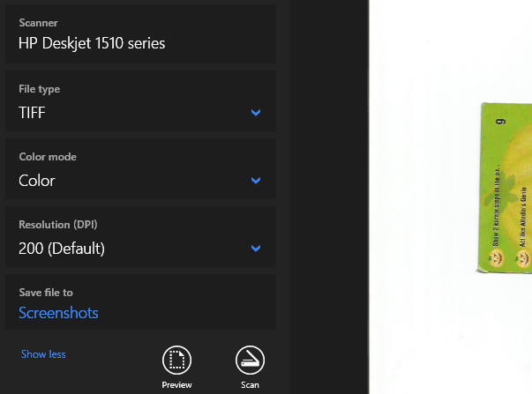Viewport: 532px width, 394px height.
Task: Select the HP Deskjet 1510 series scanner
Action: tap(92, 43)
